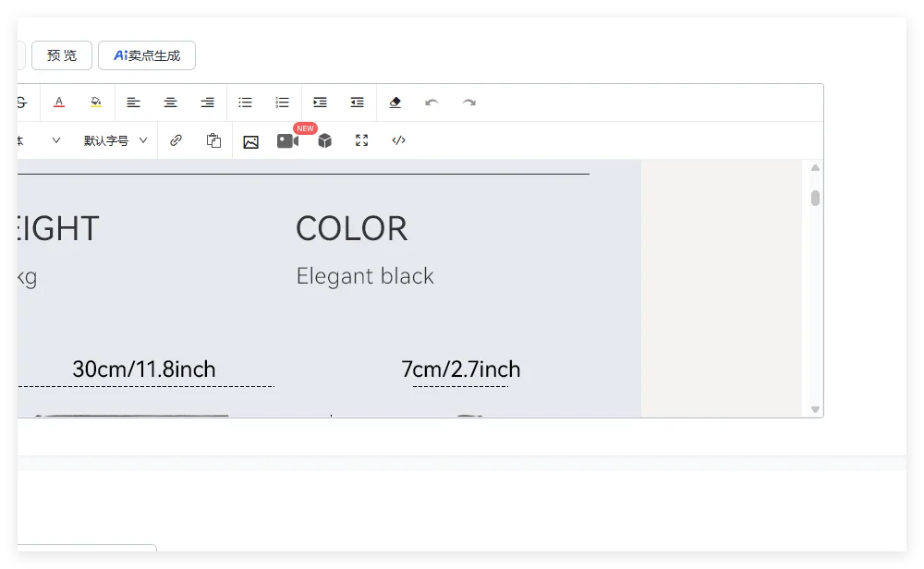Insert a video with the NEW badge icon

[x=287, y=141]
